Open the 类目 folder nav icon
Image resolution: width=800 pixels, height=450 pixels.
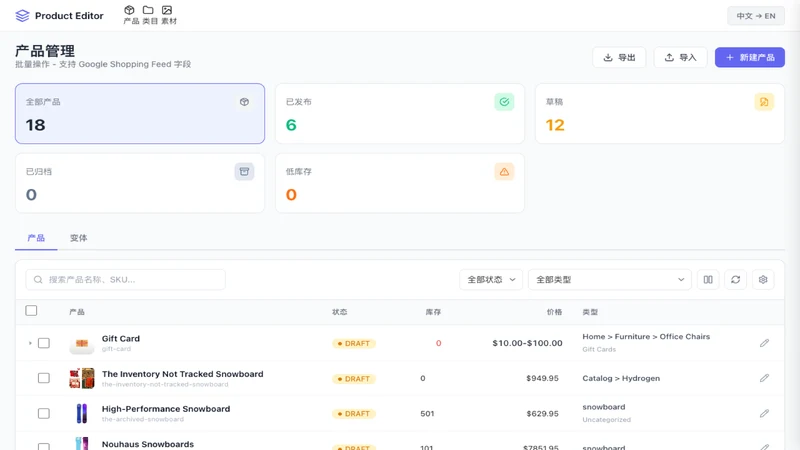tap(149, 15)
